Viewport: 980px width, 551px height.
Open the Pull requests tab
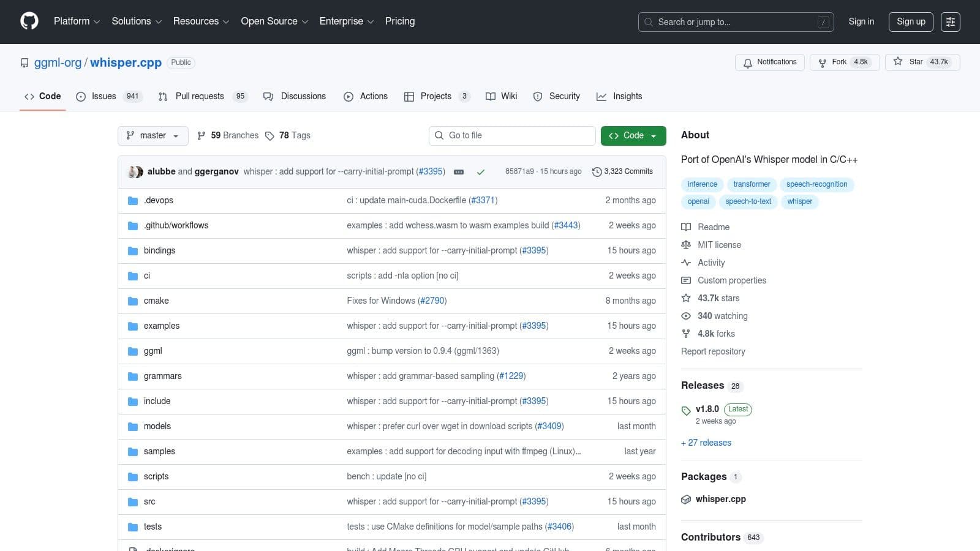click(x=202, y=97)
